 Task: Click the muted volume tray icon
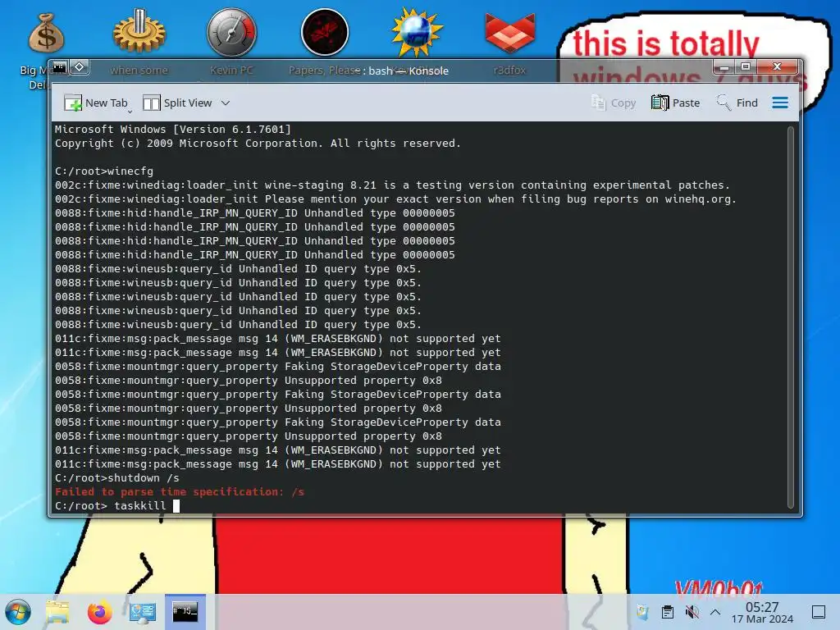tap(692, 612)
